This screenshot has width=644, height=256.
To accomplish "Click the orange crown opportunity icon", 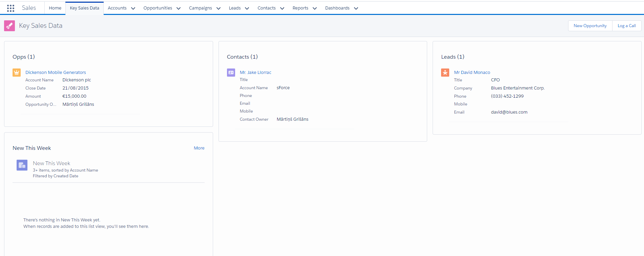I will tap(17, 73).
